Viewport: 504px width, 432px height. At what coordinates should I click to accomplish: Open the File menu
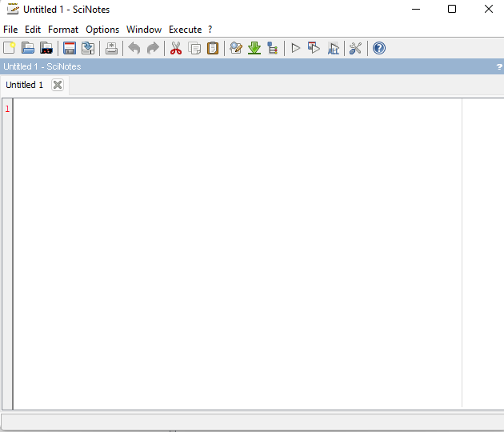click(10, 30)
